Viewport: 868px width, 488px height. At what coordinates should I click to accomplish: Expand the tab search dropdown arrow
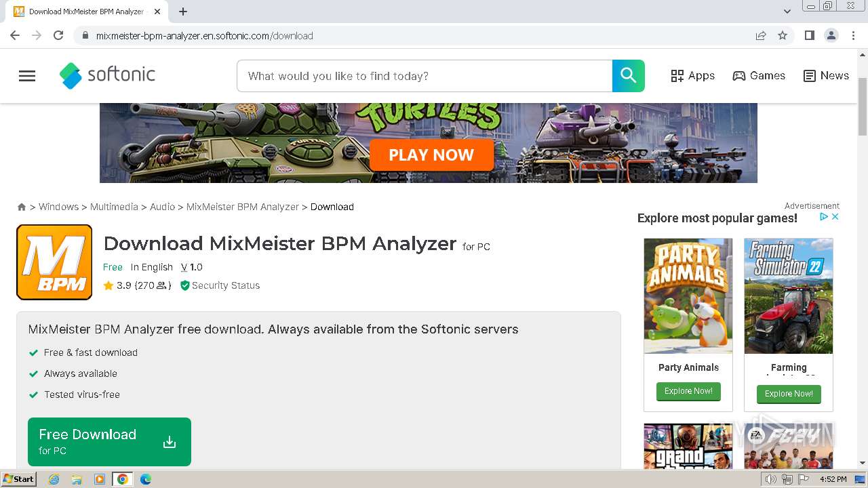787,12
